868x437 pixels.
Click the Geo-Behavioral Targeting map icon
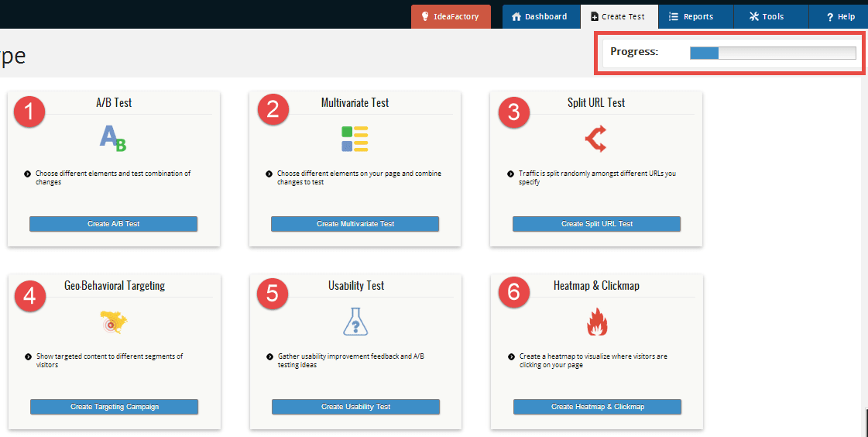(114, 322)
